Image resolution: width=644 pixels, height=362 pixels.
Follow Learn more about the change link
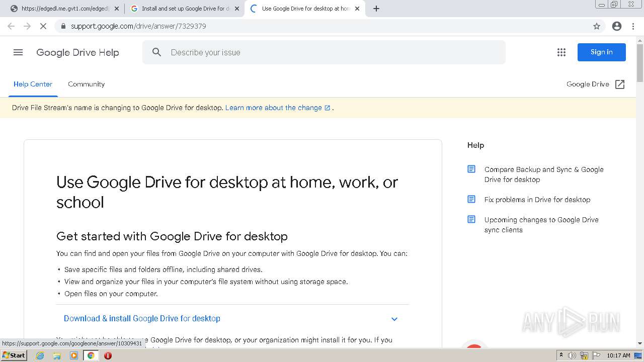278,108
